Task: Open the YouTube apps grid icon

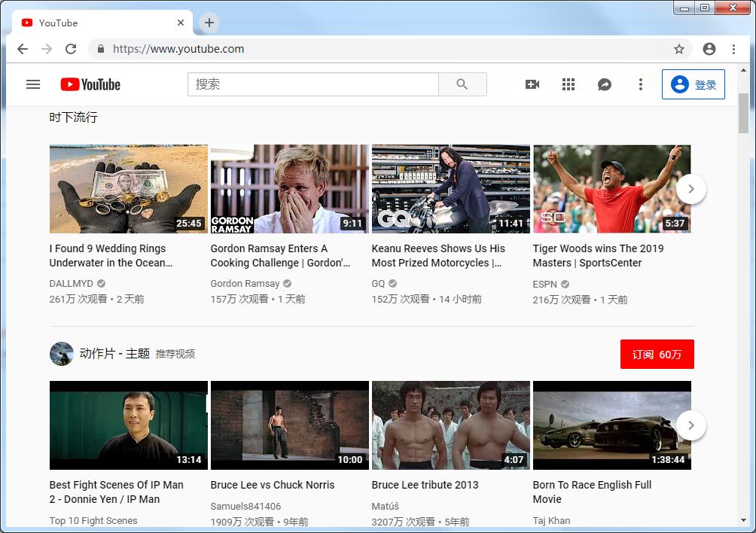Action: tap(569, 85)
